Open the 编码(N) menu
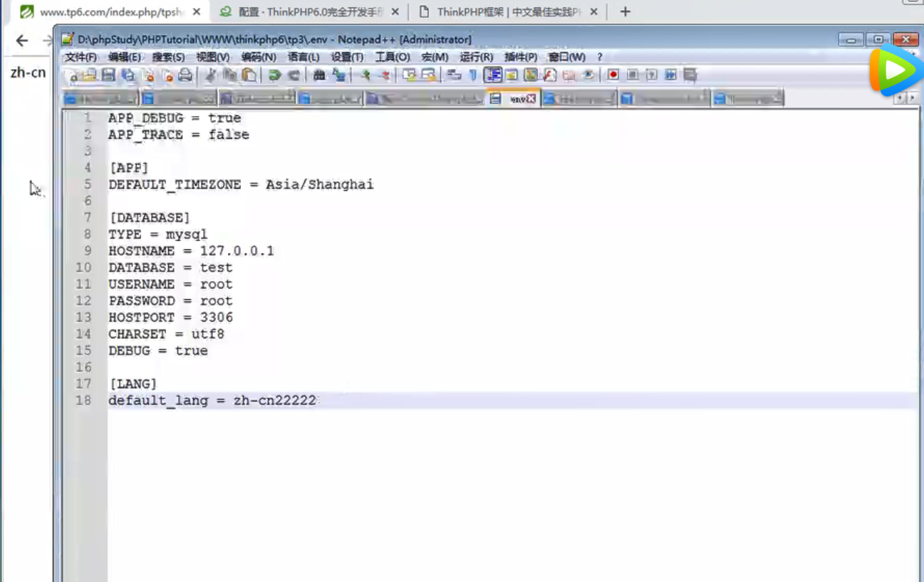The image size is (924, 582). coord(258,57)
